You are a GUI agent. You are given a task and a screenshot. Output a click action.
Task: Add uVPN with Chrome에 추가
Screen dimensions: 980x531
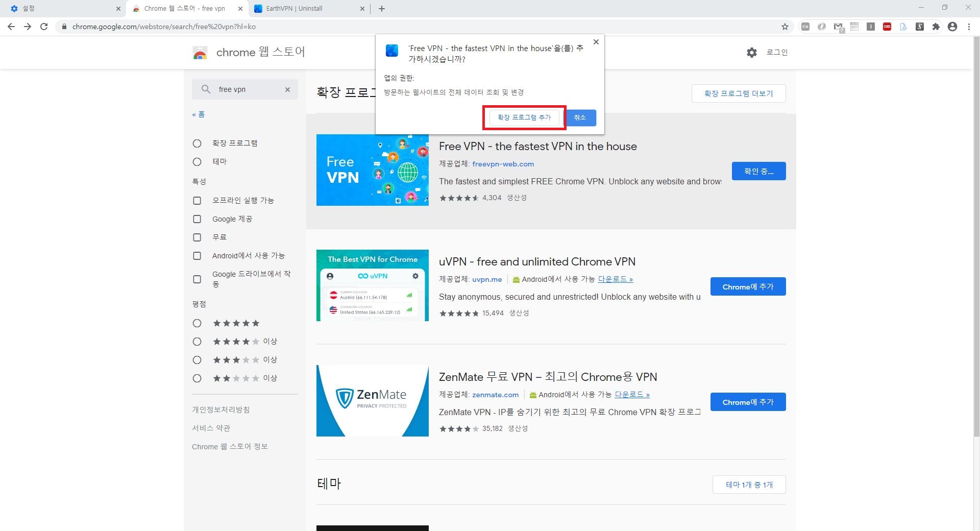click(748, 286)
